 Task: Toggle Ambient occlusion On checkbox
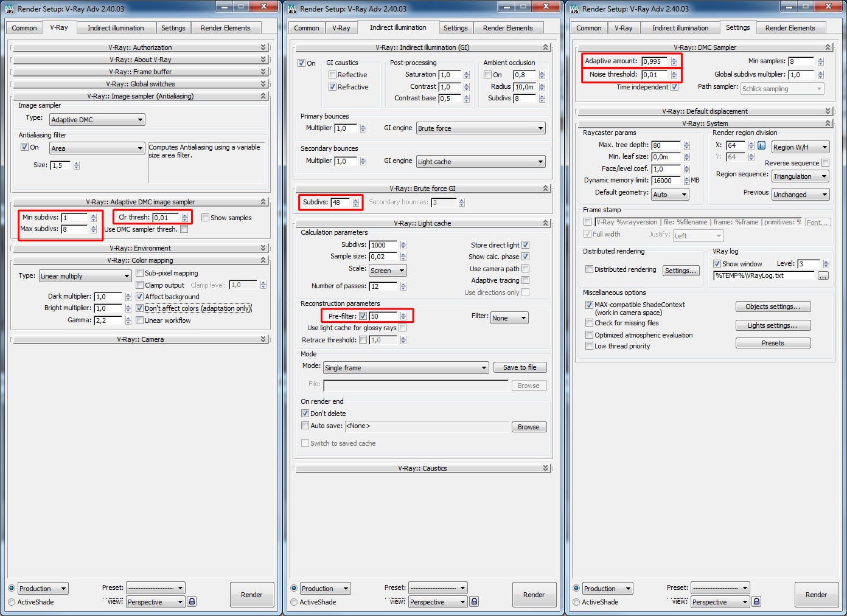pos(487,75)
